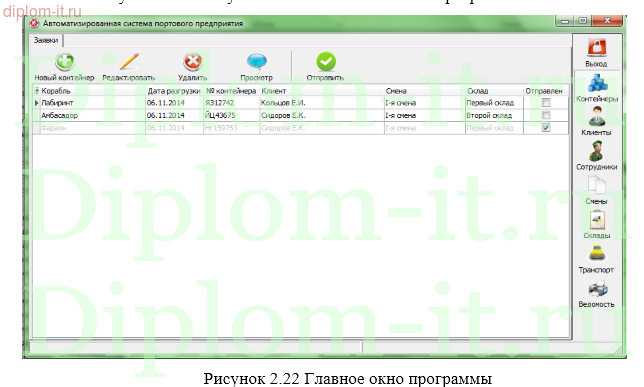The width and height of the screenshot is (644, 387).
Task: Minimize the application window
Action: click(565, 21)
